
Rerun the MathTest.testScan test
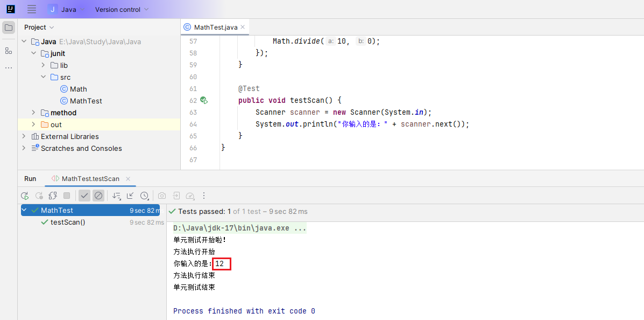point(24,196)
